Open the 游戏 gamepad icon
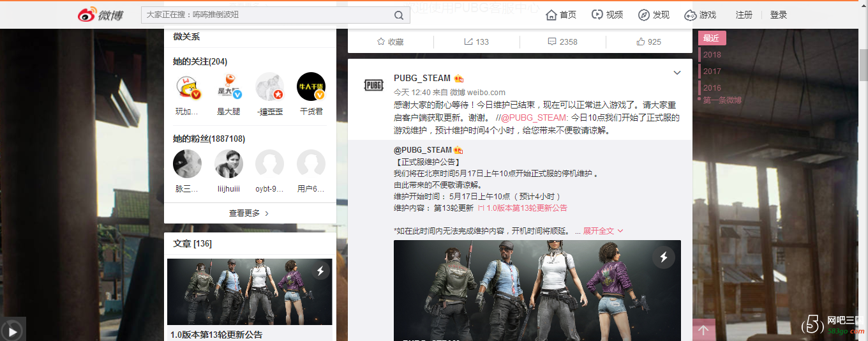Viewport: 868px width, 341px height. [x=691, y=15]
